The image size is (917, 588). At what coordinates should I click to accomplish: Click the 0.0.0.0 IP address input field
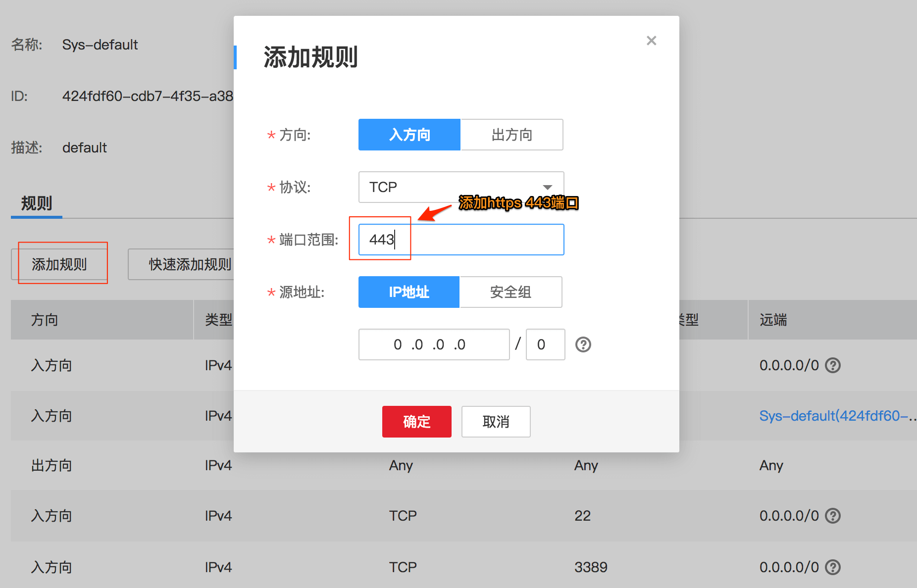point(434,344)
